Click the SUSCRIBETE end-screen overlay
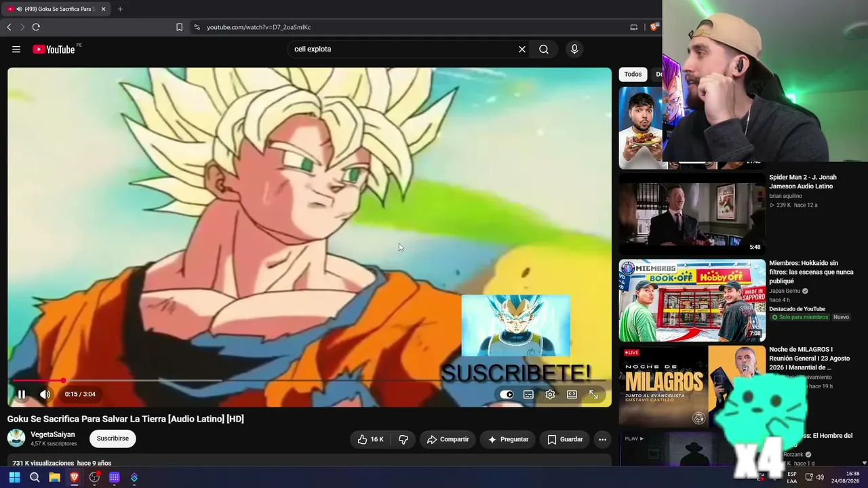The width and height of the screenshot is (868, 488). click(x=516, y=373)
